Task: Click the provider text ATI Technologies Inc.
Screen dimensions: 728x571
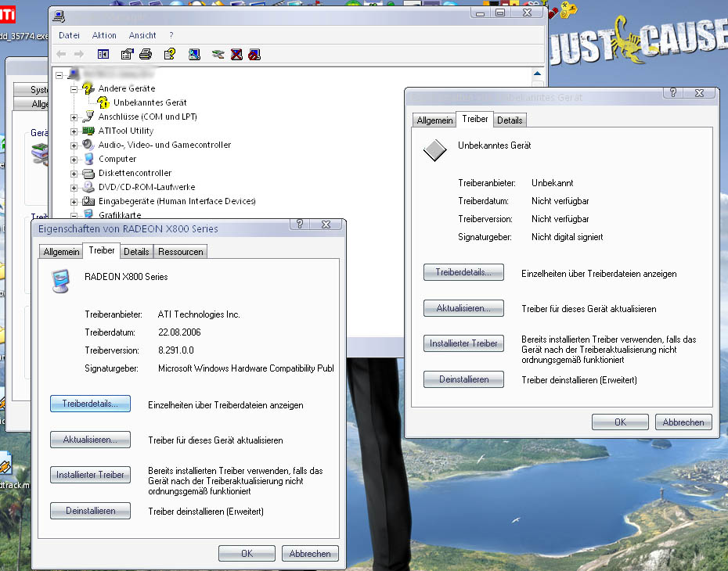Action: (x=199, y=314)
